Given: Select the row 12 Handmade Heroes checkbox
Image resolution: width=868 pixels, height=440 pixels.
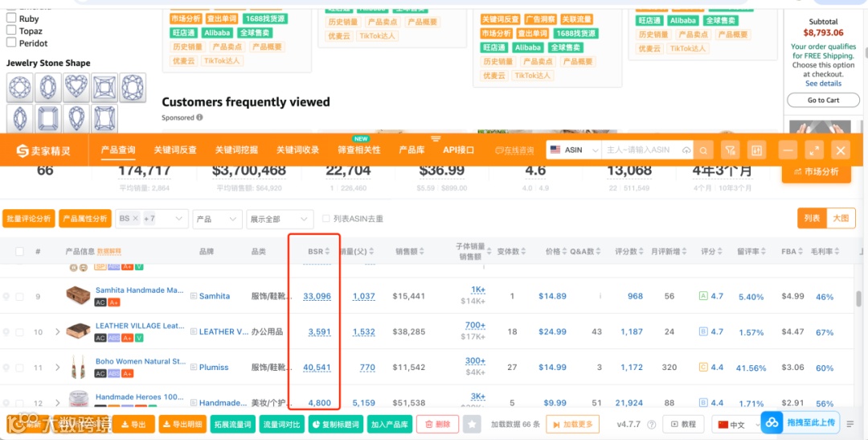Looking at the screenshot, I should click(x=20, y=403).
